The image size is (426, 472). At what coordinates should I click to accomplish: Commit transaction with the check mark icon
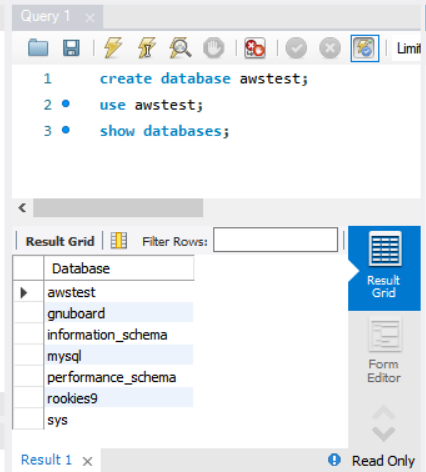pos(296,48)
